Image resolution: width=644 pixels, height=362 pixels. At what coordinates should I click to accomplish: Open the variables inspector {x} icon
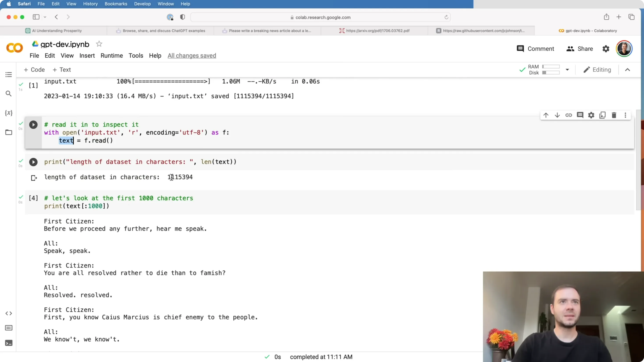point(9,113)
